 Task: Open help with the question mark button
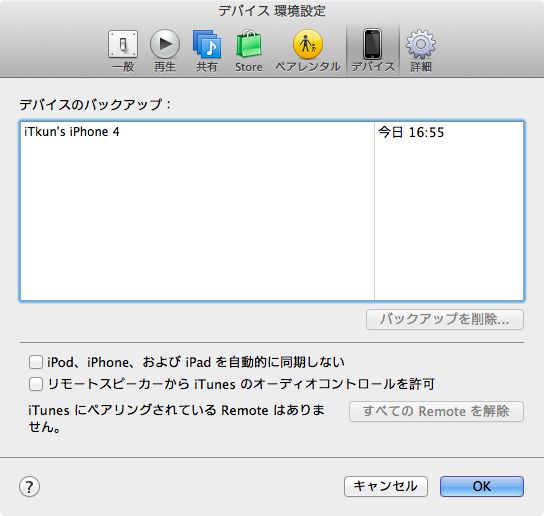pyautogui.click(x=29, y=486)
